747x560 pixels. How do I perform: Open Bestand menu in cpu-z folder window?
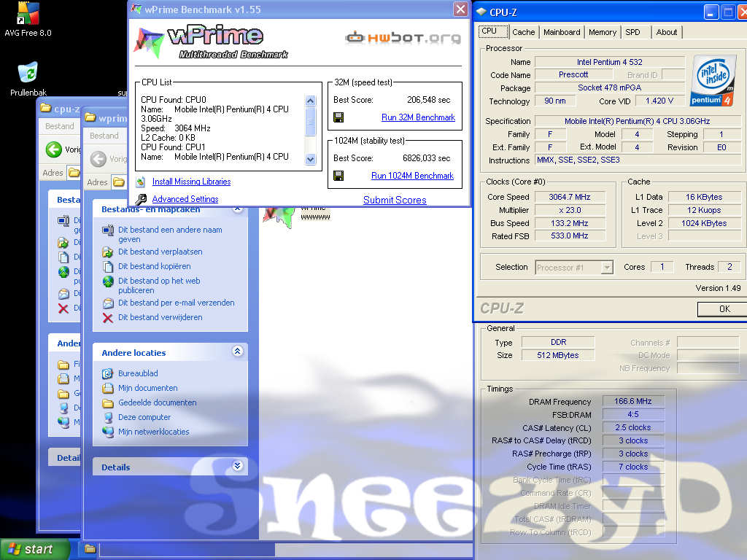coord(60,126)
